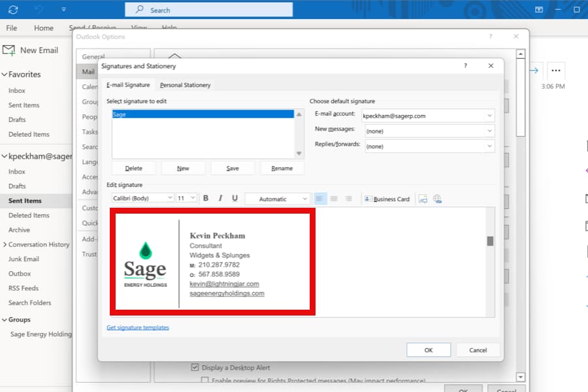Toggle bold formatting in the signature editor

point(206,198)
